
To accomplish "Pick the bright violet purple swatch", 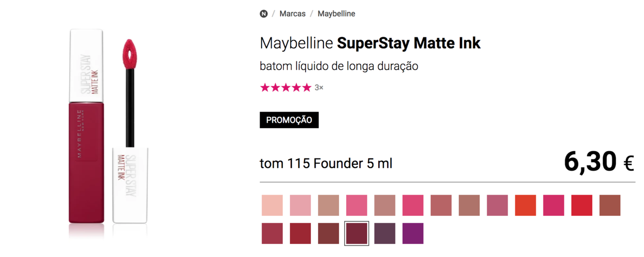I will click(413, 233).
